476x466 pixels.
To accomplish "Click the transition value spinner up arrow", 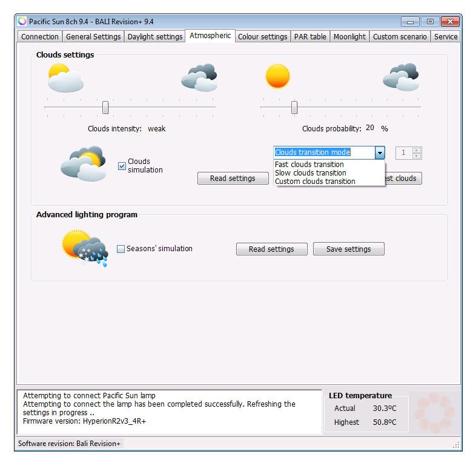I will (x=417, y=150).
